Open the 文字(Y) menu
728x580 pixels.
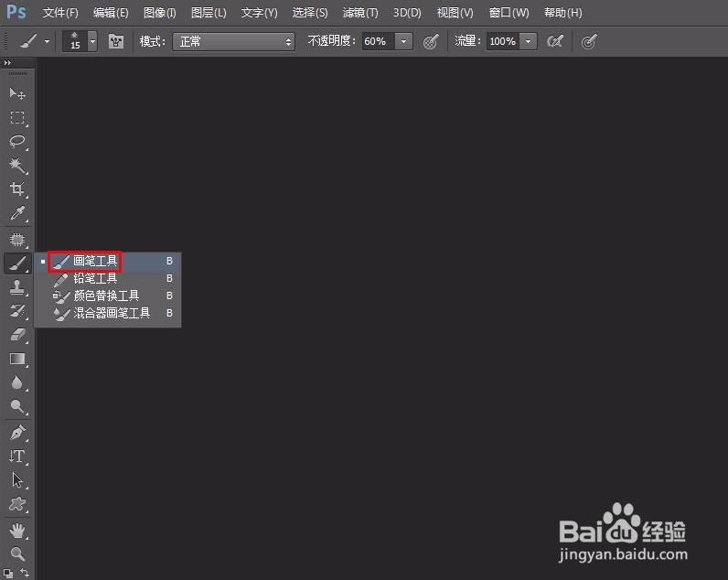coord(259,13)
